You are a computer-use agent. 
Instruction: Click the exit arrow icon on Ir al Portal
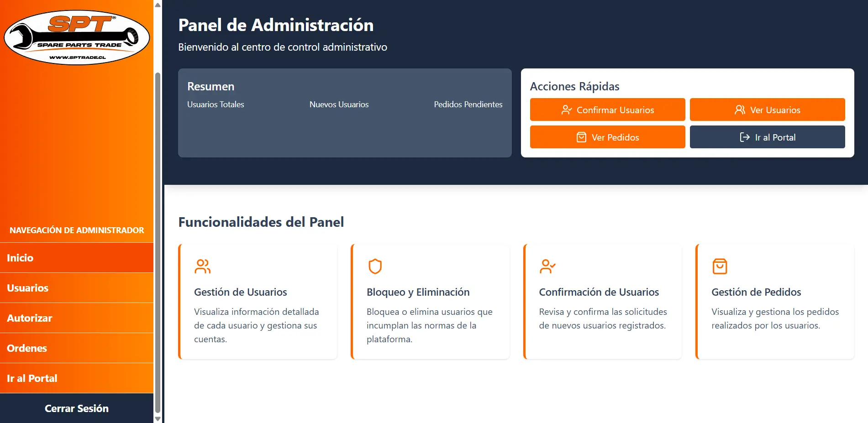744,137
